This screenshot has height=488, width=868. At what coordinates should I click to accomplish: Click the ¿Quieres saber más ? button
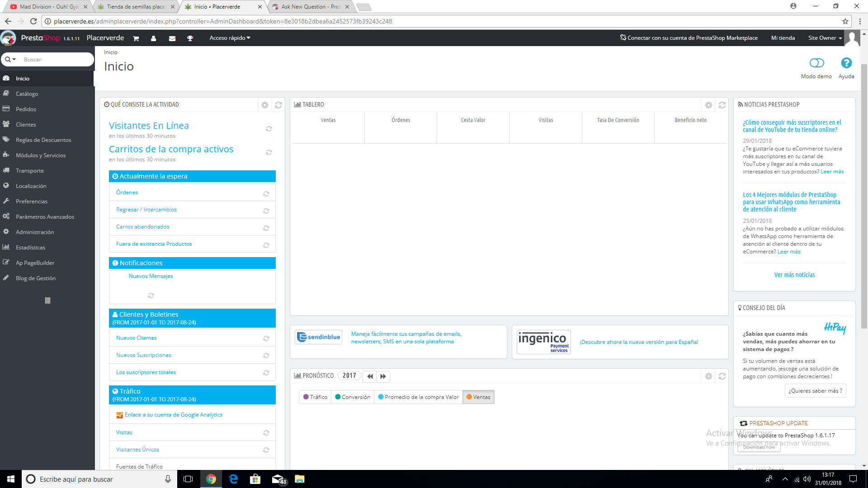pos(815,391)
